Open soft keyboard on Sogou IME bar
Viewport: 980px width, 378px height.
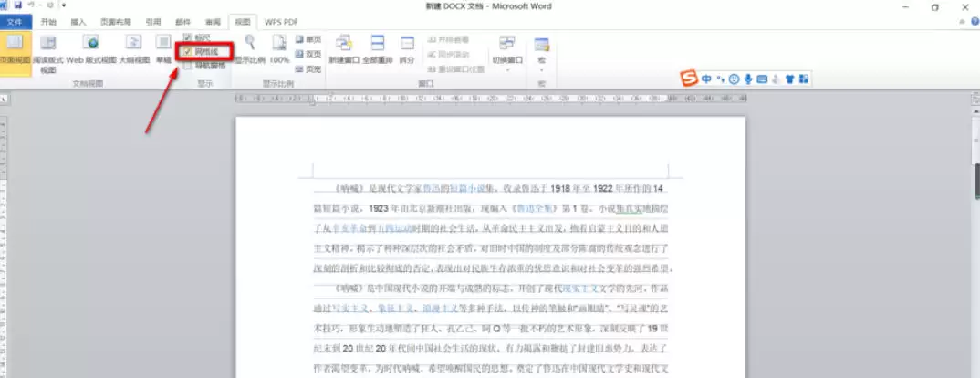(x=762, y=79)
